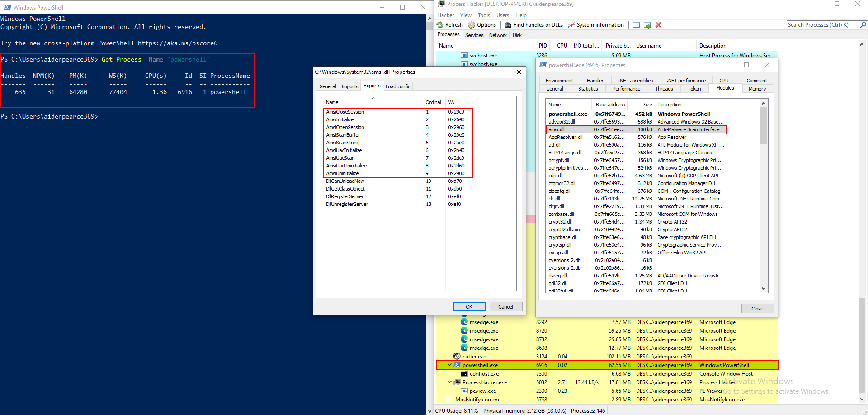The height and width of the screenshot is (415, 868).
Task: Open the Help menu
Action: point(521,15)
